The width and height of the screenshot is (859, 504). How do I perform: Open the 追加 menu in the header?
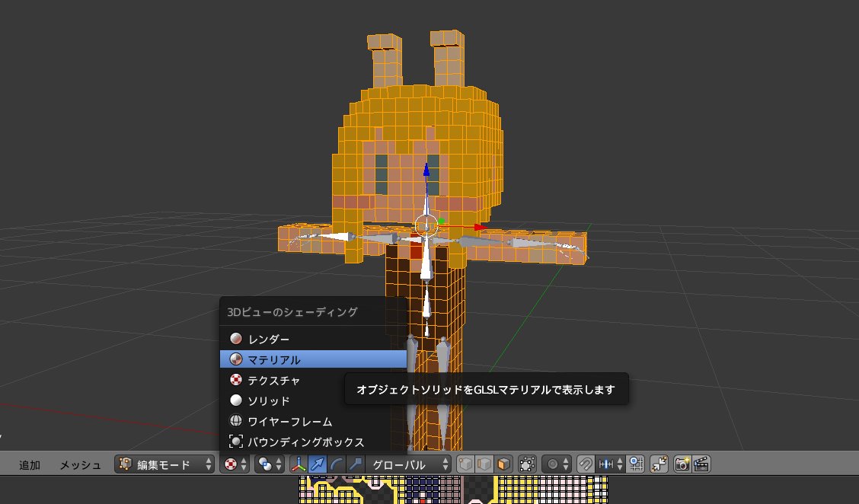point(30,465)
